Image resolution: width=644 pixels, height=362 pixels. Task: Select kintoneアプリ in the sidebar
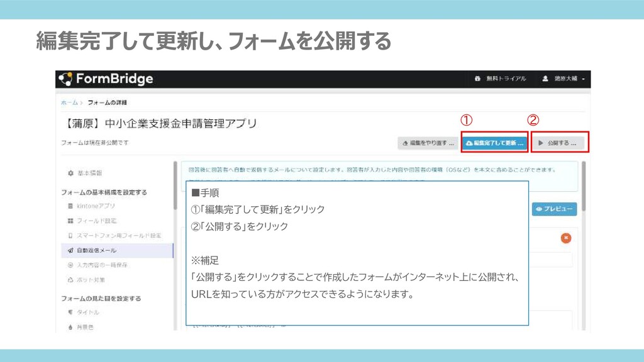(x=96, y=206)
